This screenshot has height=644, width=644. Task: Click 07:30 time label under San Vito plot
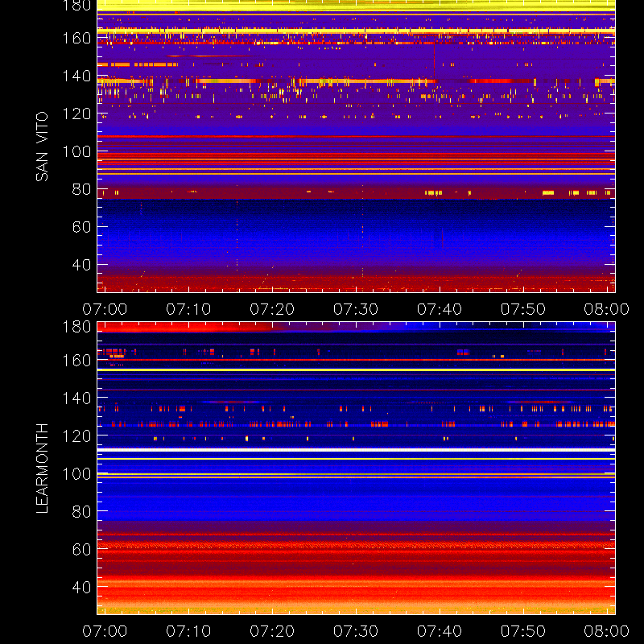356,309
